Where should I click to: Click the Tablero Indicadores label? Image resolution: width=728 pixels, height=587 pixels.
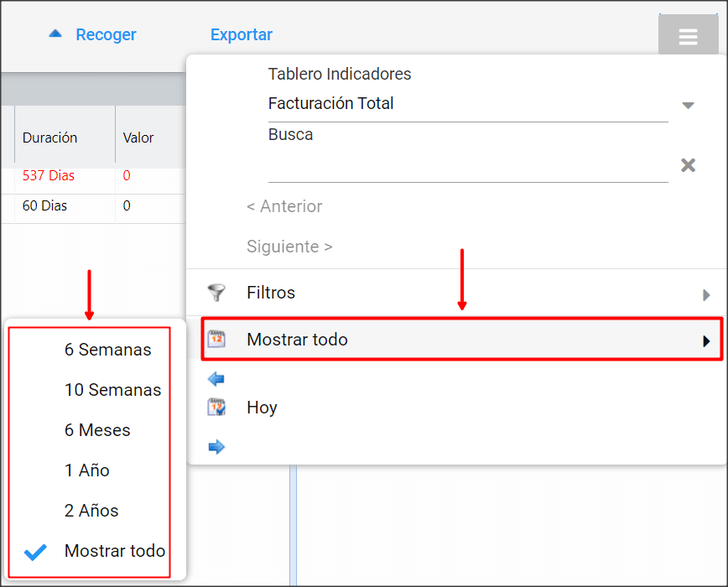coord(340,75)
